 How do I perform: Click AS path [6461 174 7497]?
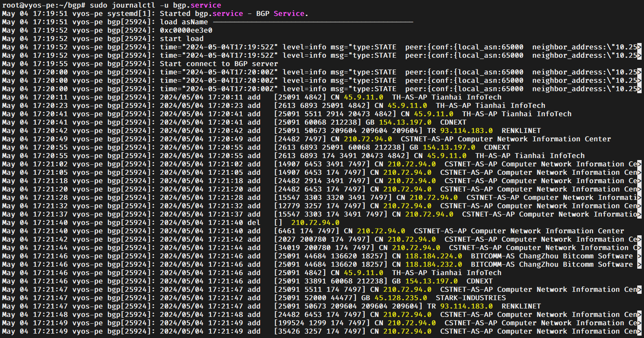tap(307, 231)
